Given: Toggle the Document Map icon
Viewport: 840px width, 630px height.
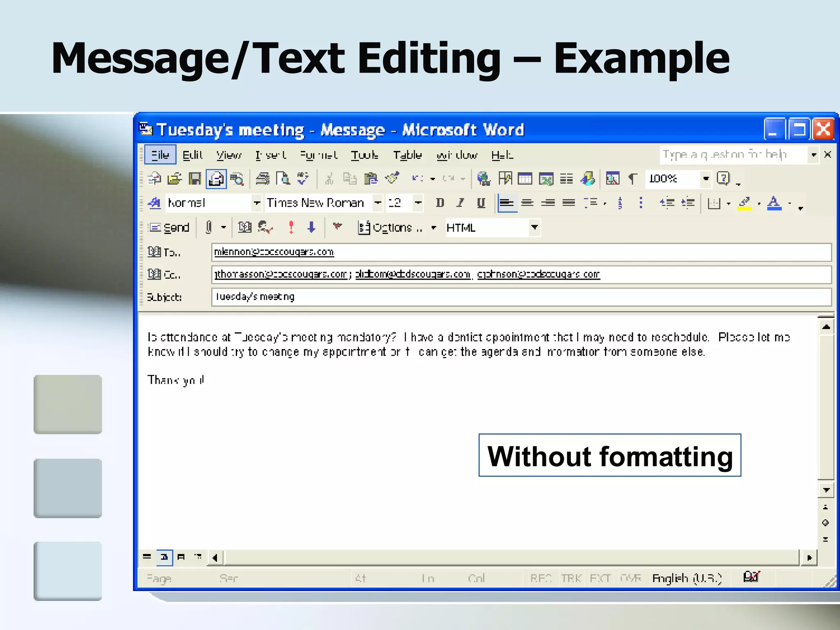Looking at the screenshot, I should [x=612, y=179].
